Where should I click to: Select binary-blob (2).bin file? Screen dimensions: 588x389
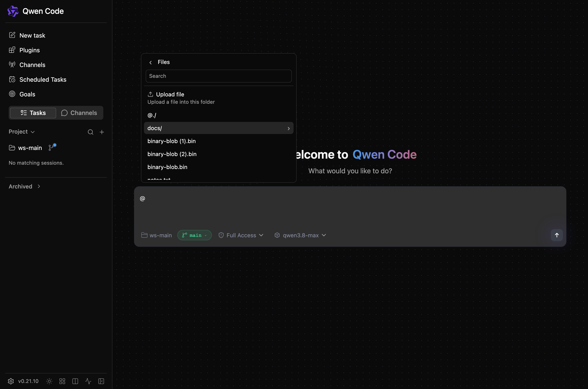[219, 154]
